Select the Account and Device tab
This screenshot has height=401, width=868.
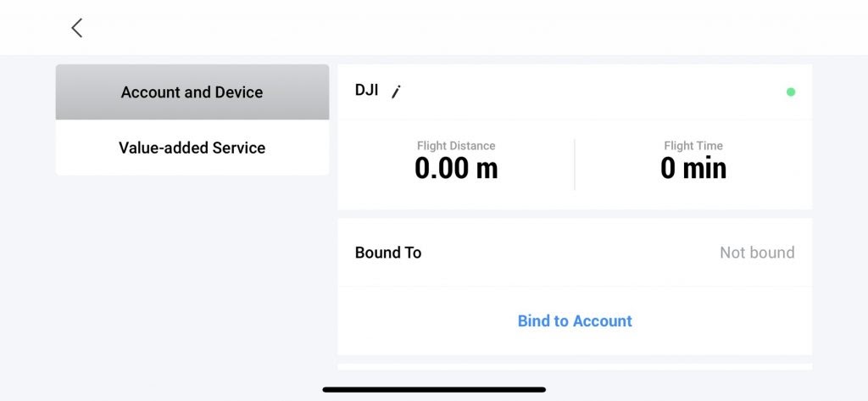(192, 92)
